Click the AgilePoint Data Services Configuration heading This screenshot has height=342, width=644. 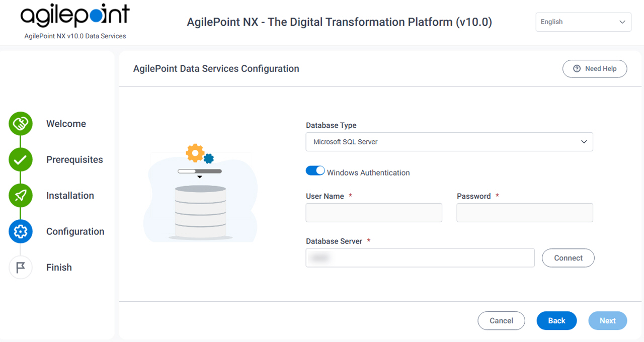tap(216, 69)
